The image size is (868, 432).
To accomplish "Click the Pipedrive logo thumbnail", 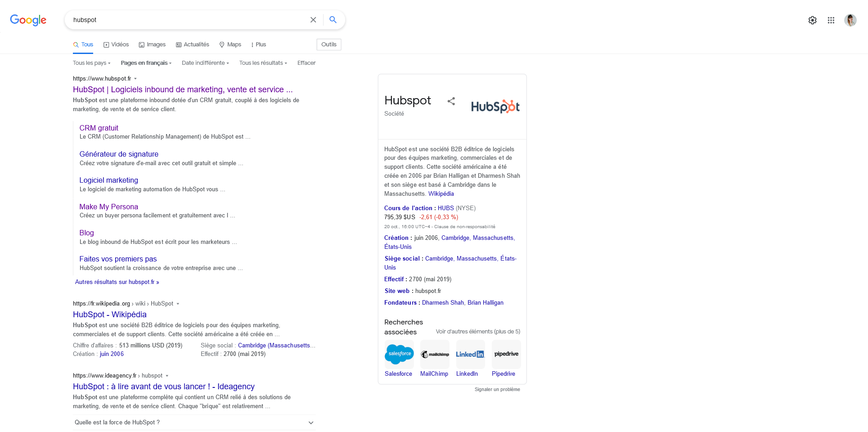I will 506,354.
